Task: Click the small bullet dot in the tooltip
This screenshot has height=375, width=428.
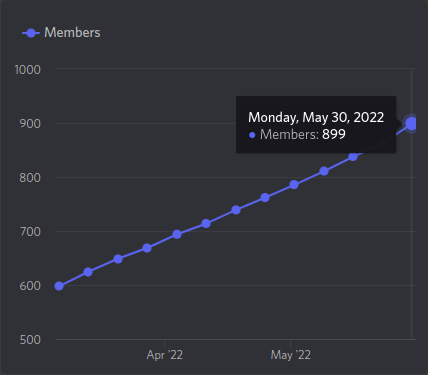Action: pos(252,135)
